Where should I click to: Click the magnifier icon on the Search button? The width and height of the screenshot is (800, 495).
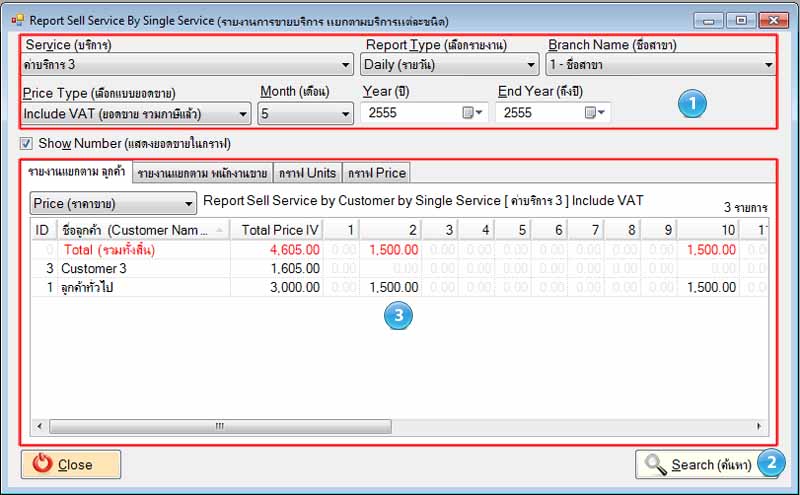[x=656, y=464]
